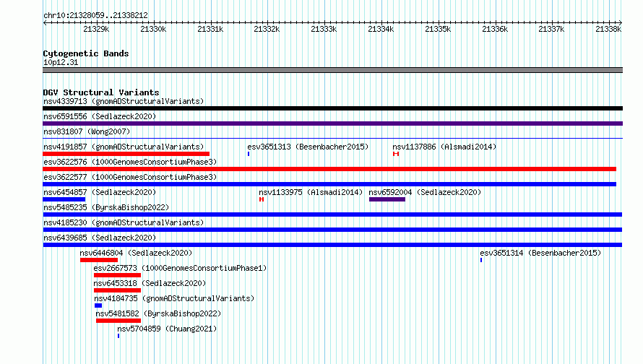Click the purple nsv6591556 variant bar
This screenshot has height=364, width=643.
(332, 123)
